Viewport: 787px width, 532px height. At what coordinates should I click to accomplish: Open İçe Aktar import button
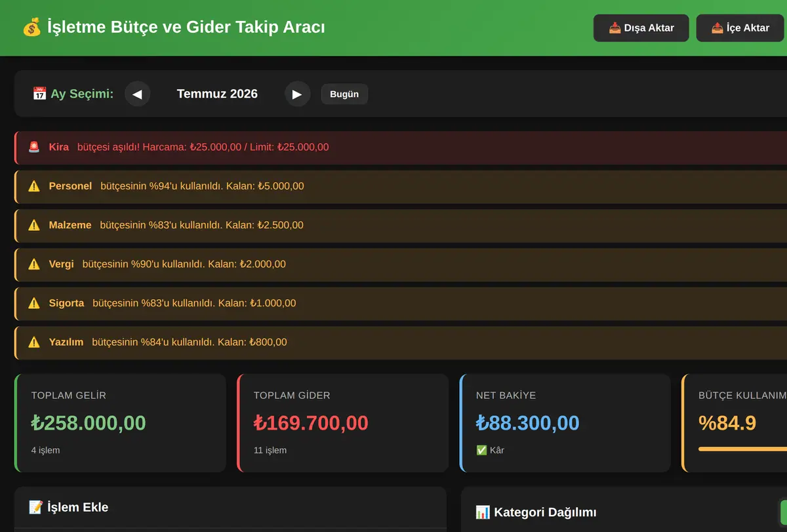click(740, 28)
